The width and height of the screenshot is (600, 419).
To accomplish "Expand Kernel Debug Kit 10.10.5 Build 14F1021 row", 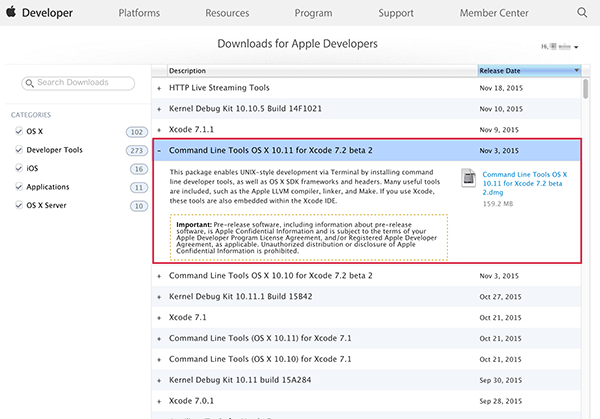I will click(x=159, y=109).
